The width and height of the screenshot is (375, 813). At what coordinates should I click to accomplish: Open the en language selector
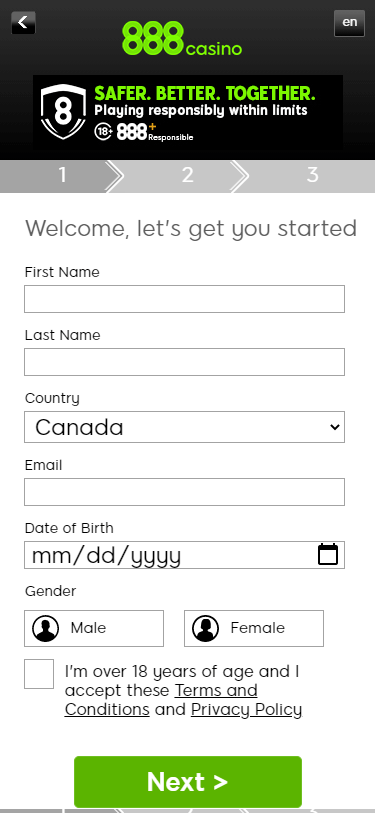350,23
